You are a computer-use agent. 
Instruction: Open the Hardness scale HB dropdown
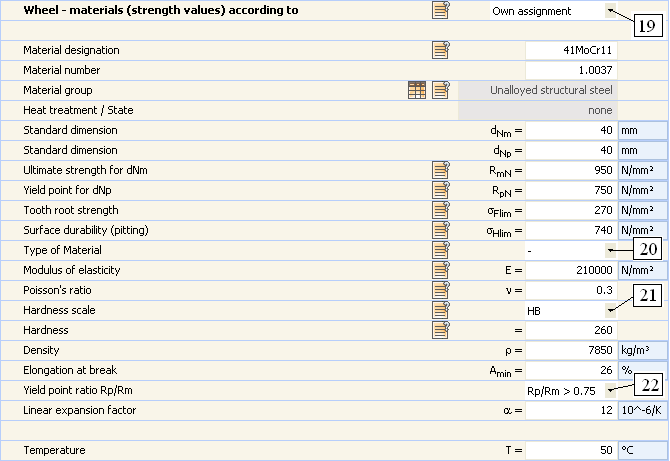click(610, 310)
